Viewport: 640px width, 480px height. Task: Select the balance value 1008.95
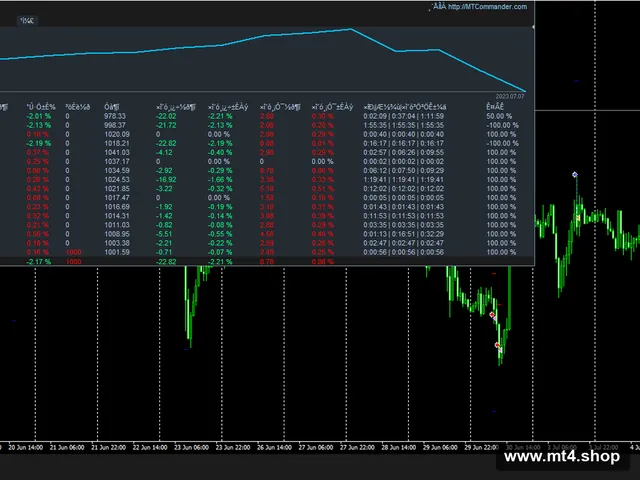(x=117, y=234)
